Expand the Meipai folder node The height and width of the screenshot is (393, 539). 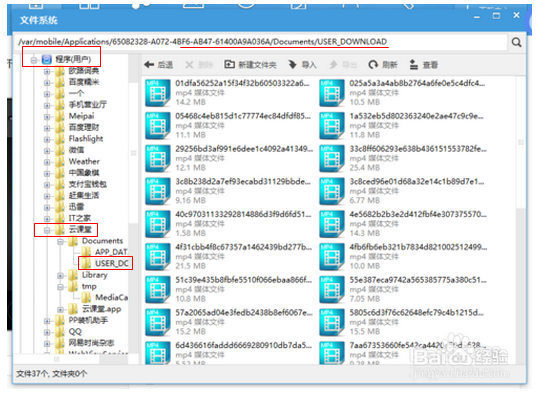47,117
